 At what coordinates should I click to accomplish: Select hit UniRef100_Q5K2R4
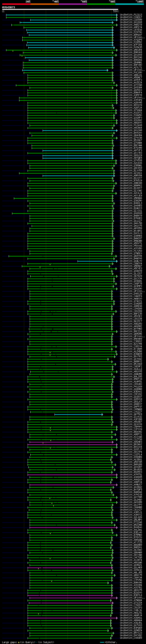point(131,50)
